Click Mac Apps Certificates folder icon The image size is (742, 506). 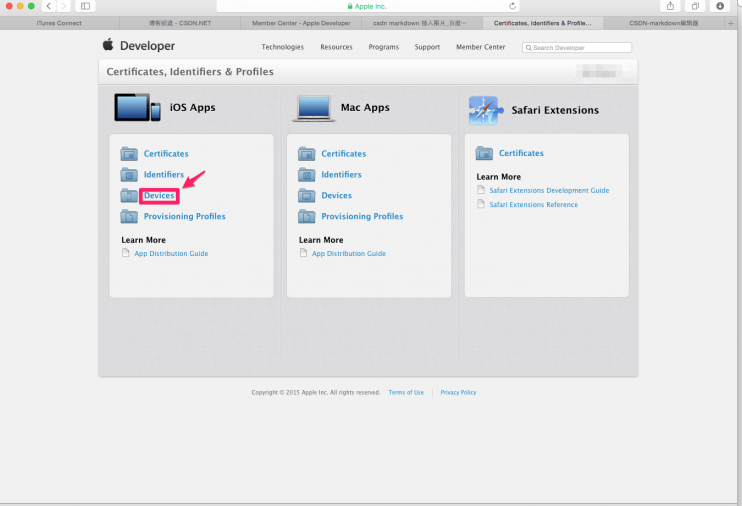tap(306, 153)
